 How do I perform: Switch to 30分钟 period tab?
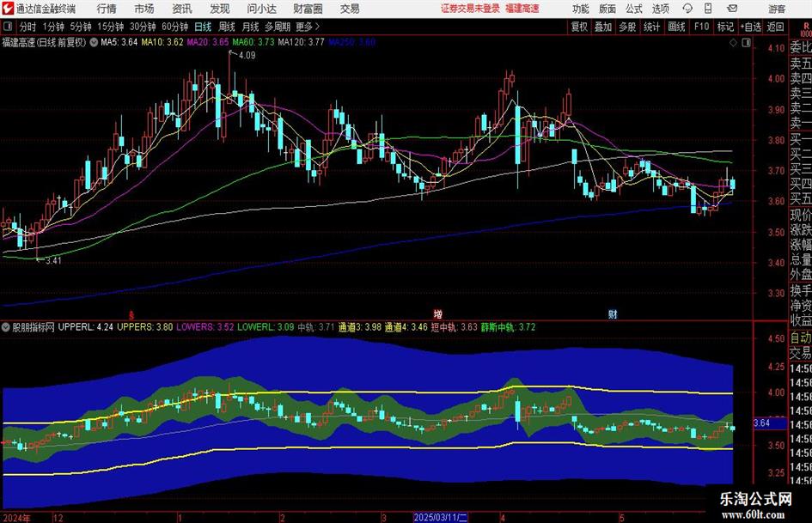[x=143, y=27]
